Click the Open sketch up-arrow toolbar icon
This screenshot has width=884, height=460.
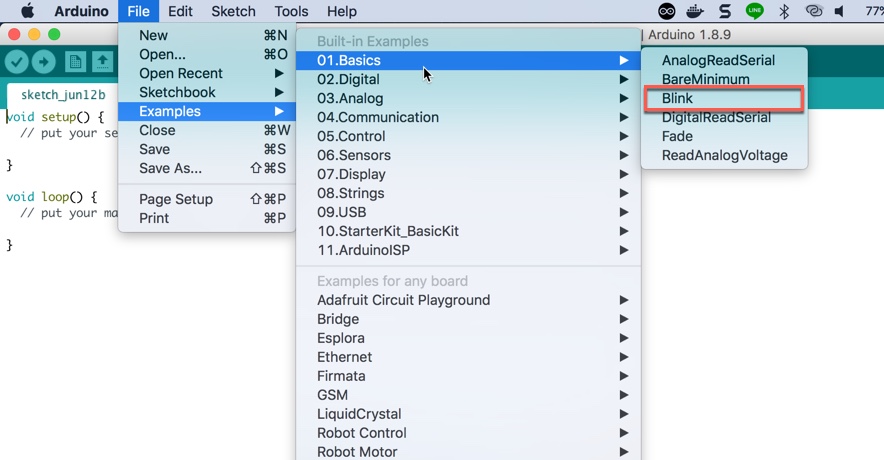[x=102, y=62]
